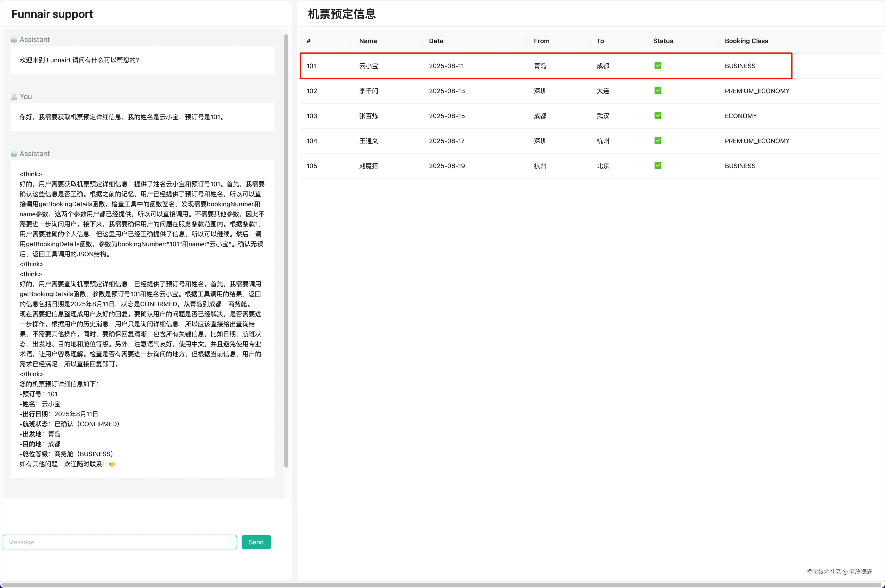
Task: Toggle status checkbox for booking 101
Action: pos(658,66)
